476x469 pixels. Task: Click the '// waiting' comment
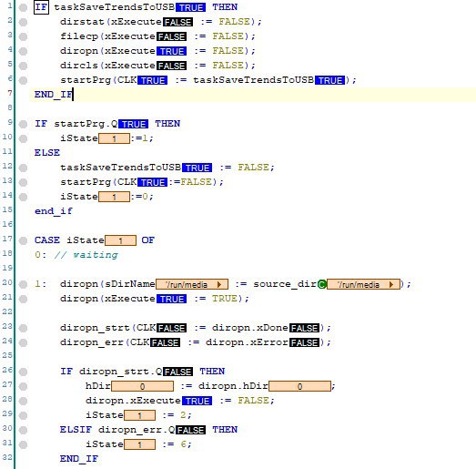click(x=86, y=255)
